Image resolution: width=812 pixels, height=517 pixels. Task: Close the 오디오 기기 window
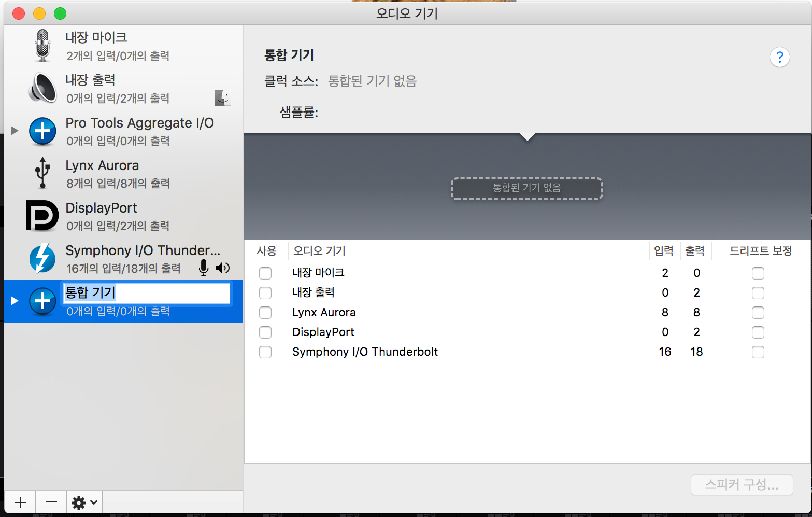tap(19, 13)
